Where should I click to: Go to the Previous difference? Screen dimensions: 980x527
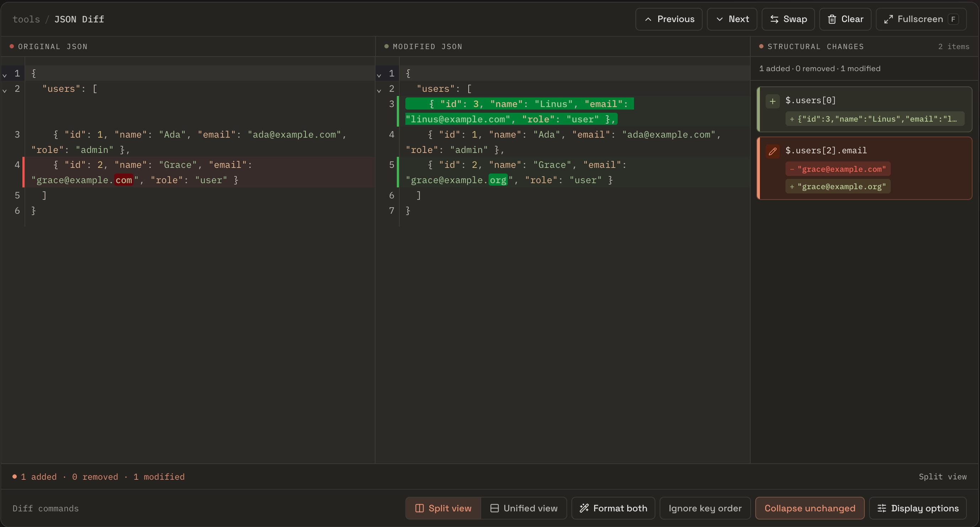pos(669,19)
